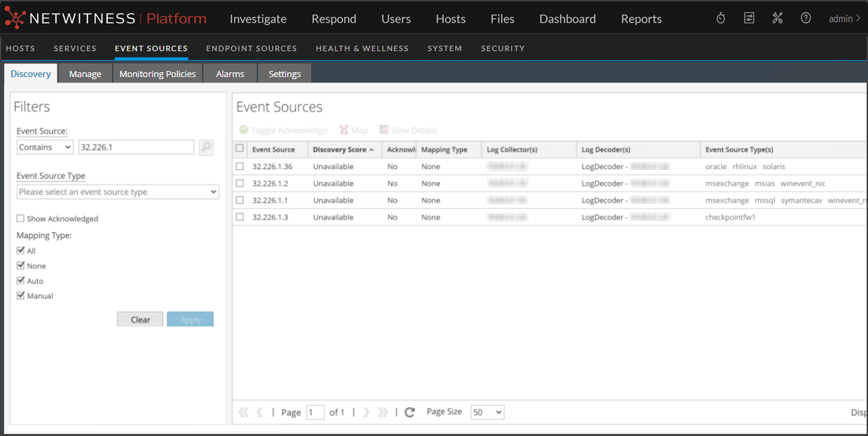Open the admin tools wrench icon

(777, 18)
